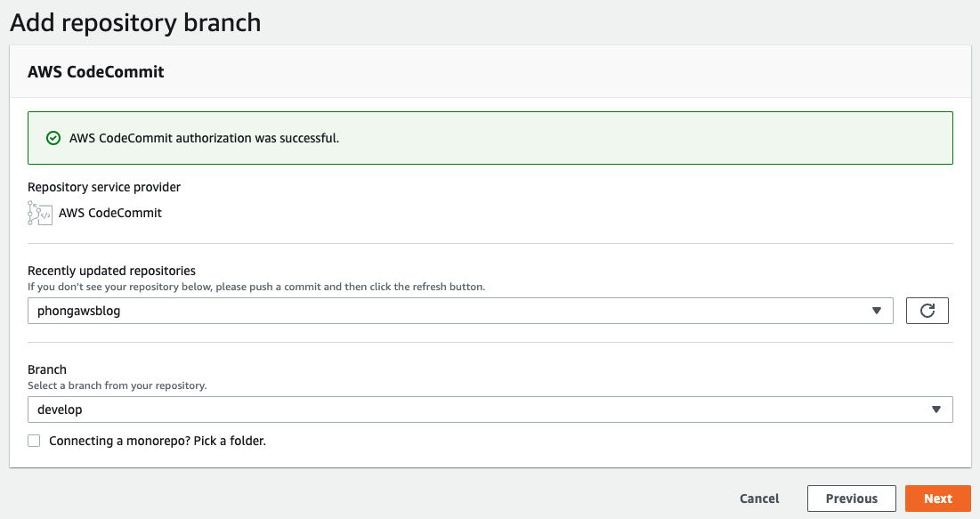The height and width of the screenshot is (519, 980).
Task: Click the refresh repositories icon button
Action: [x=927, y=311]
